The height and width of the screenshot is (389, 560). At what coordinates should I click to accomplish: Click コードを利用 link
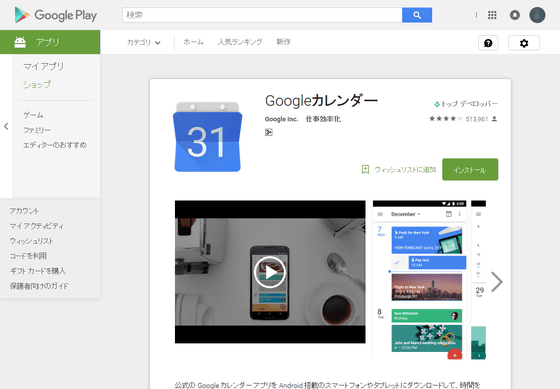[x=28, y=256]
